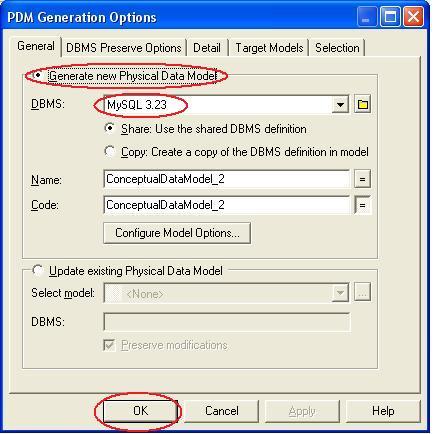This screenshot has height=434, width=434.
Task: Expand the Select model dropdown
Action: tap(340, 293)
